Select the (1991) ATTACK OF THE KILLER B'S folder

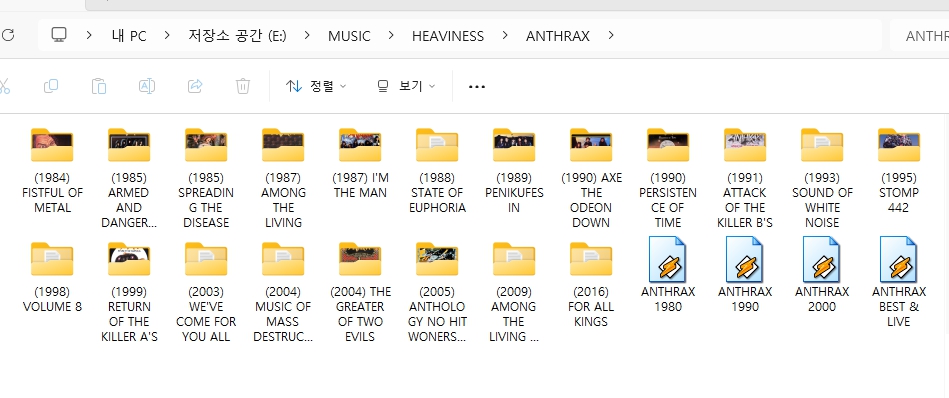coord(745,178)
